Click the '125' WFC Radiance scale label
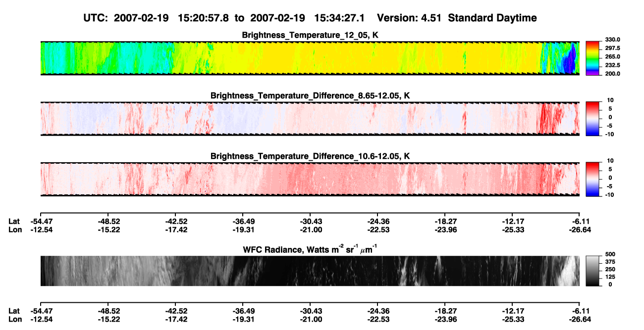The image size is (644, 330). coord(610,277)
